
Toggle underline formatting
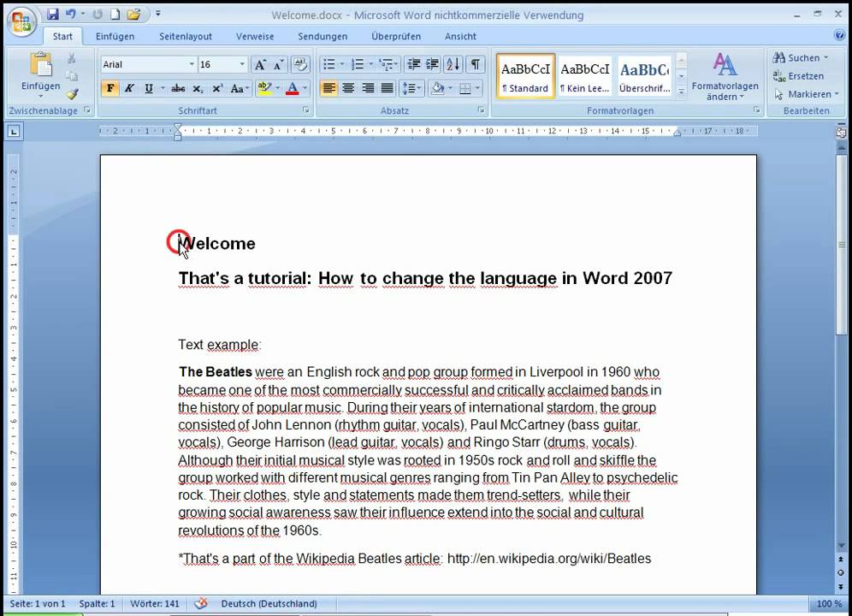pyautogui.click(x=148, y=88)
